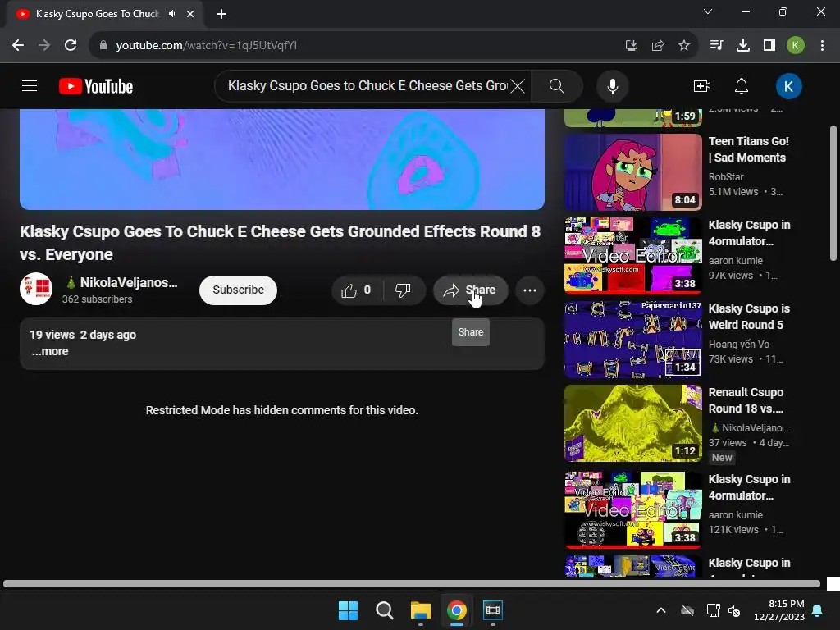This screenshot has height=630, width=840.
Task: Click the install app icon in the address bar
Action: tap(632, 46)
